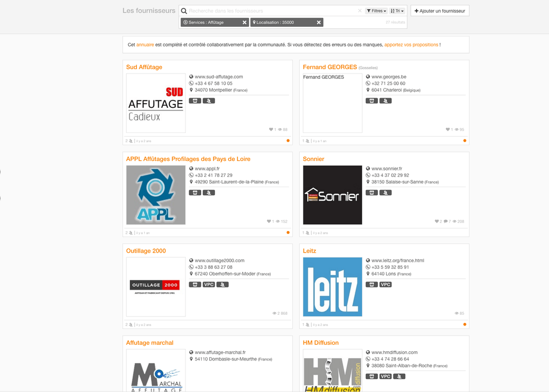The height and width of the screenshot is (392, 549).
Task: Click the views eye icon on Outillage 2000
Action: [x=274, y=313]
